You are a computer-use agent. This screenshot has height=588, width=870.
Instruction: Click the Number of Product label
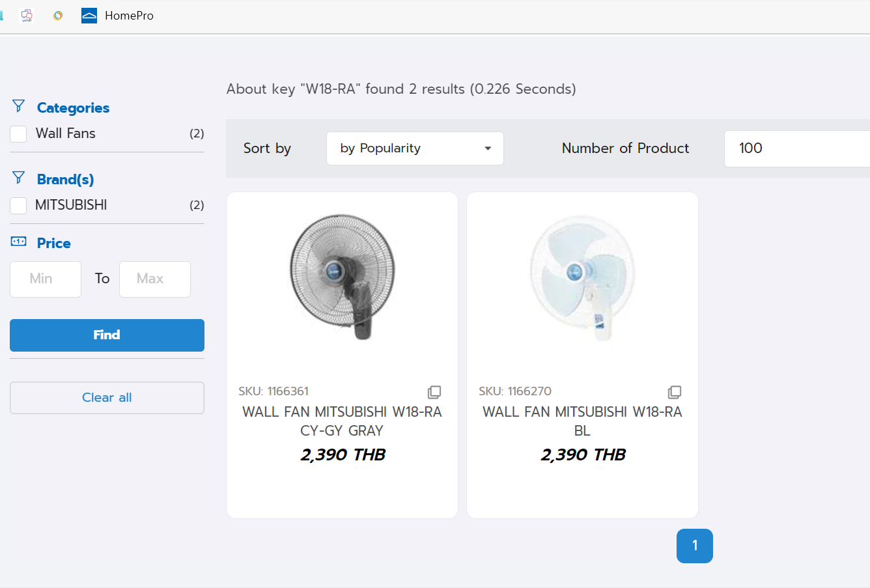click(x=625, y=148)
